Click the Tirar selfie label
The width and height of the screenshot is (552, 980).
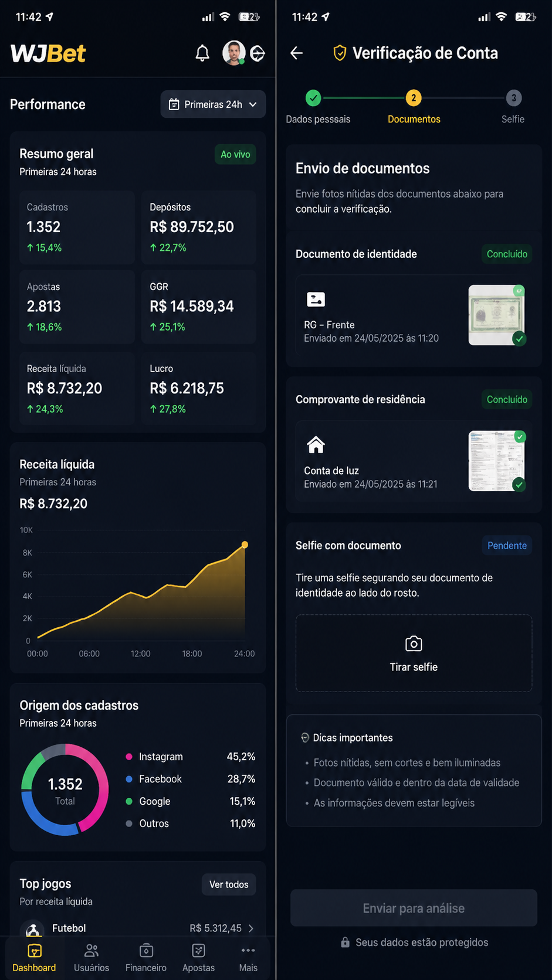pyautogui.click(x=414, y=667)
